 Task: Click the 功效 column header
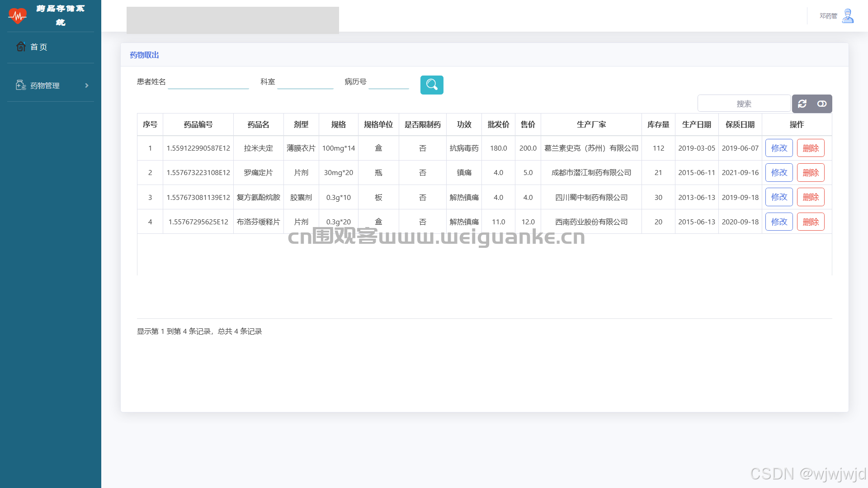pos(464,124)
